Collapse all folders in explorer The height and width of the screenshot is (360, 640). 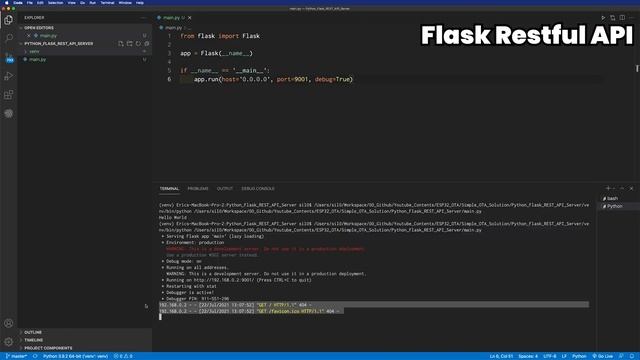147,44
